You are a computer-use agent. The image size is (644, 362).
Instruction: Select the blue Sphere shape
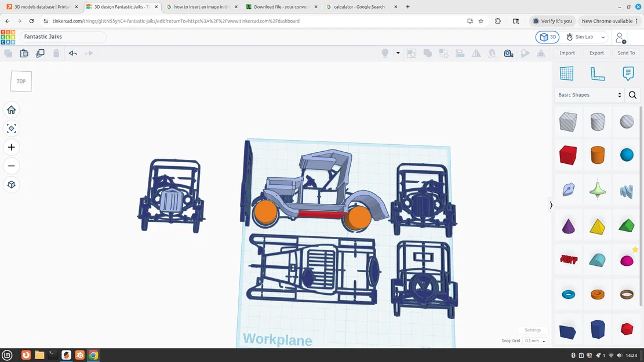tap(627, 155)
